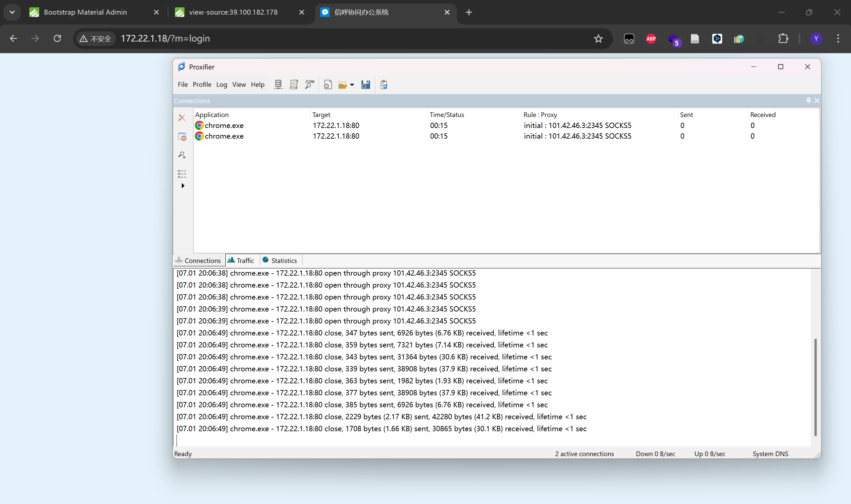Expand Open Profile dropdown arrow

click(352, 84)
